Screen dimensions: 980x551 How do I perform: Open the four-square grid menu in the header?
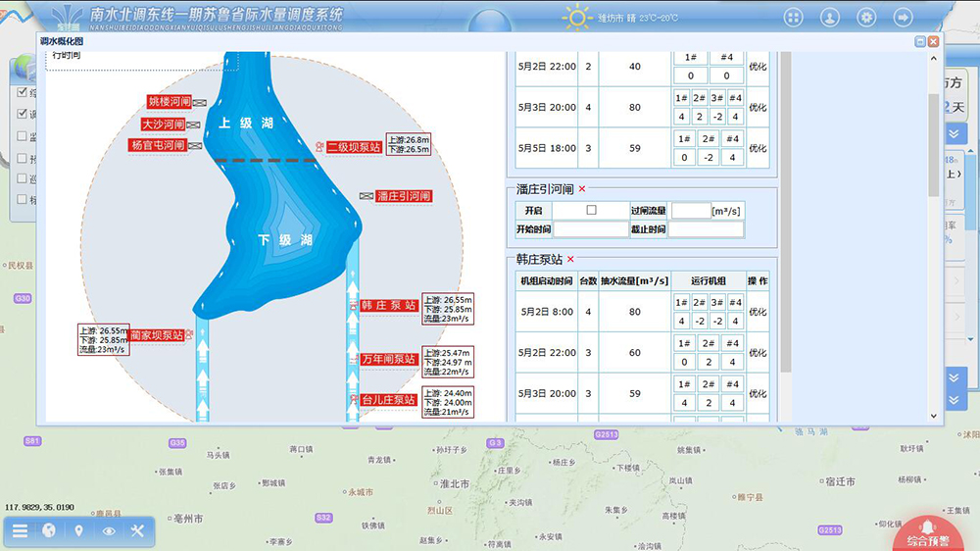[x=793, y=17]
